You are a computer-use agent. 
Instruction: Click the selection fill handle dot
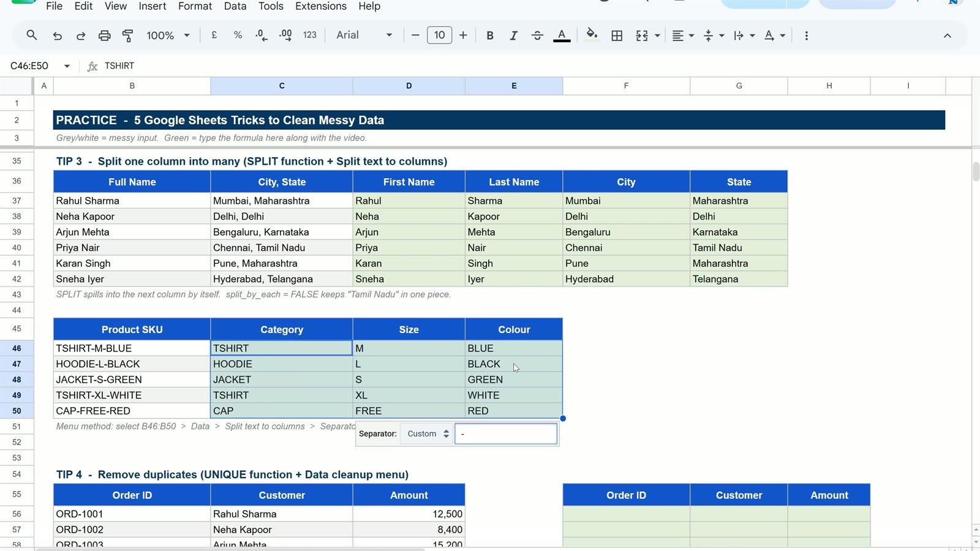pos(563,419)
